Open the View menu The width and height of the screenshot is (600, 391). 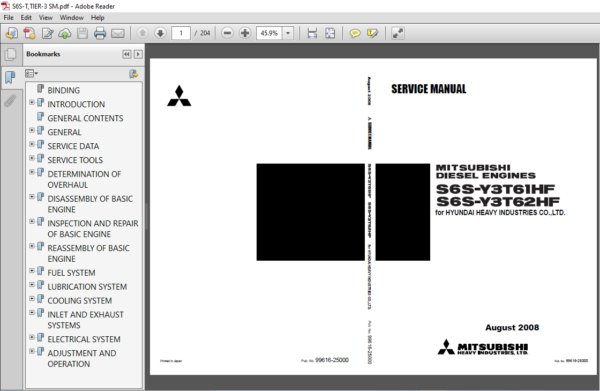click(46, 18)
